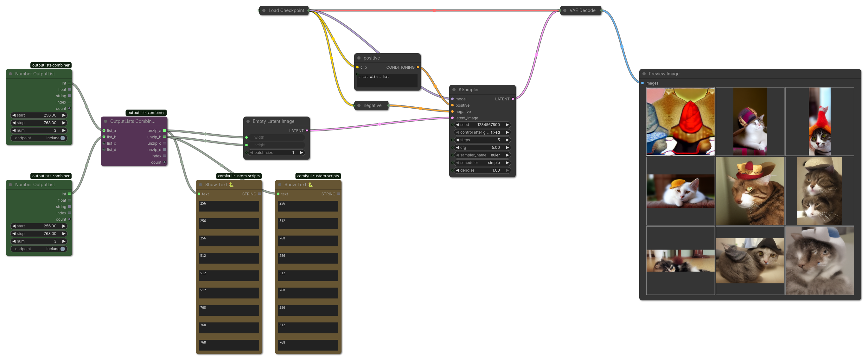Click the positive node collapse dot
The height and width of the screenshot is (361, 868).
pyautogui.click(x=359, y=58)
